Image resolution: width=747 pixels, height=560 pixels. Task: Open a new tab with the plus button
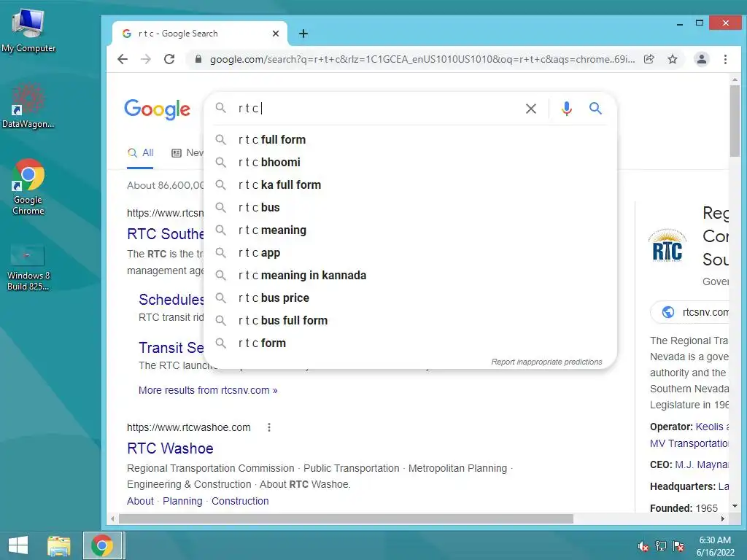point(303,34)
